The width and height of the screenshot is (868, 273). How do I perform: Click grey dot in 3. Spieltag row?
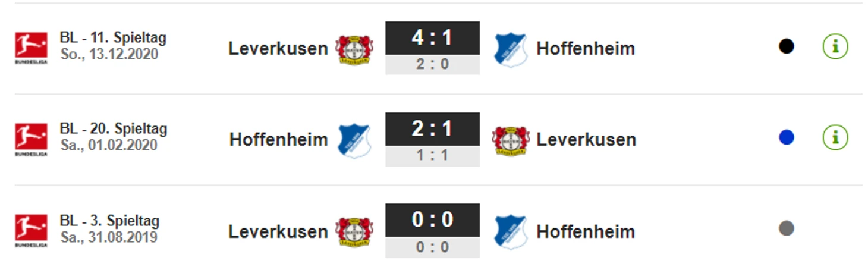(786, 228)
